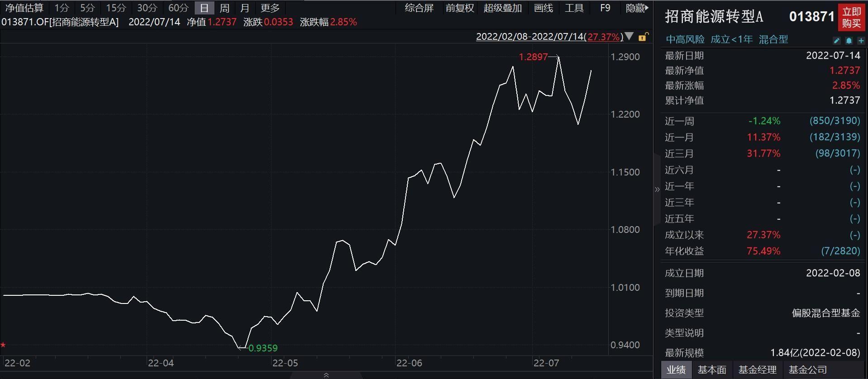The height and width of the screenshot is (379, 868).
Task: Click fund code 013871 in panel header
Action: [812, 17]
